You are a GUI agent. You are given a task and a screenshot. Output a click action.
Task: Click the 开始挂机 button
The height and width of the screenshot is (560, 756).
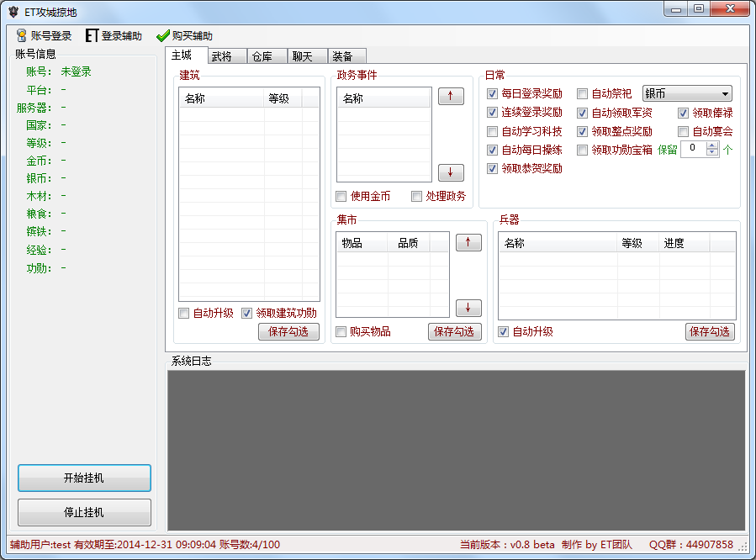click(x=84, y=478)
